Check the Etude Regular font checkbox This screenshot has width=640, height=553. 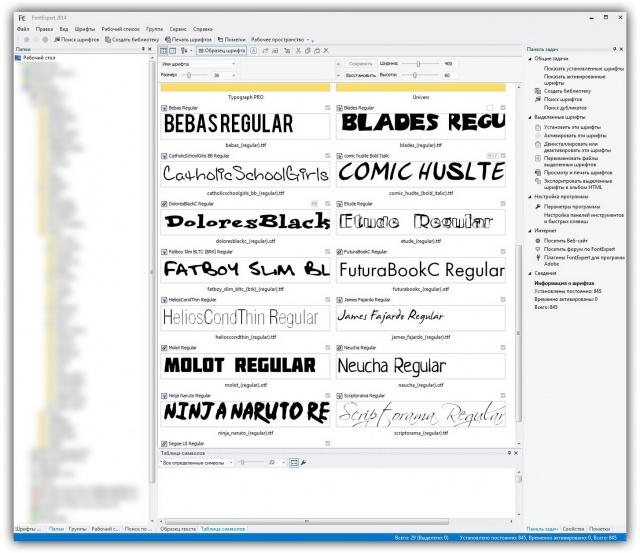tap(503, 203)
